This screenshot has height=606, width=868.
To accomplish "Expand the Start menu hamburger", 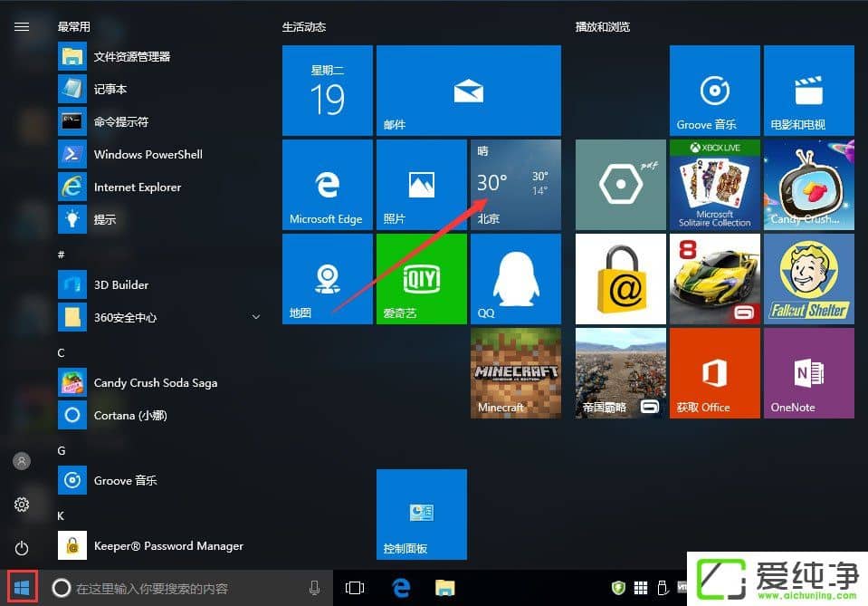I will (22, 25).
